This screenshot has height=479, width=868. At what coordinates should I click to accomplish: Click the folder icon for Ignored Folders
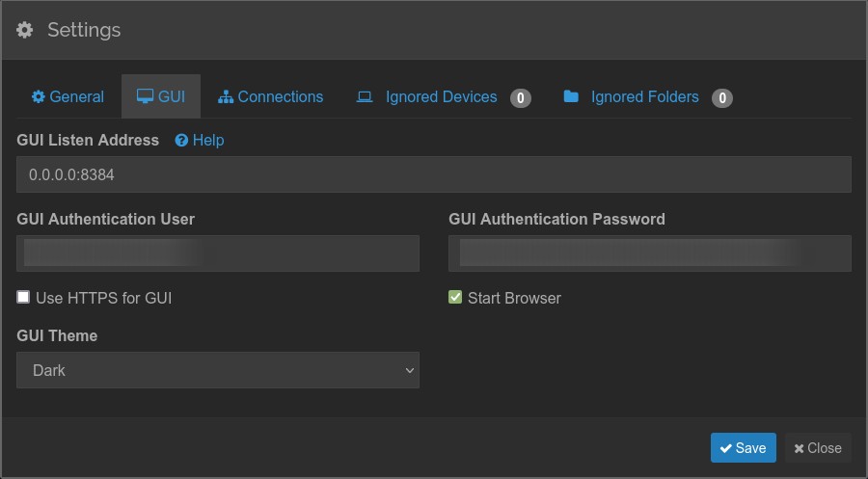click(x=571, y=97)
